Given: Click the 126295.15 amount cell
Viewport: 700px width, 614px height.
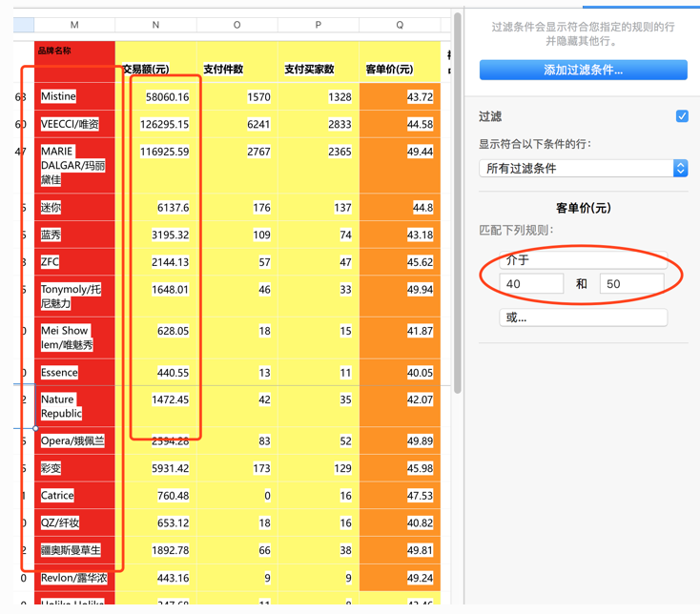Looking at the screenshot, I should click(x=155, y=124).
